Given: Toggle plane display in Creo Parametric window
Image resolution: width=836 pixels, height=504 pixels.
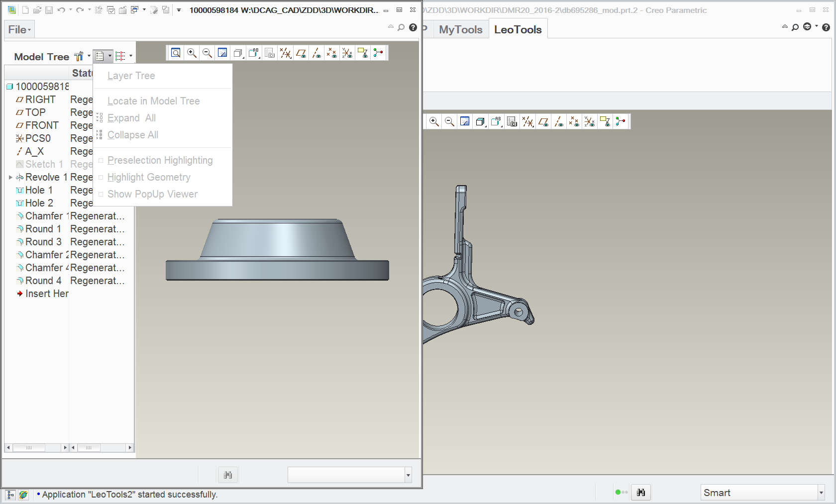Looking at the screenshot, I should click(543, 121).
